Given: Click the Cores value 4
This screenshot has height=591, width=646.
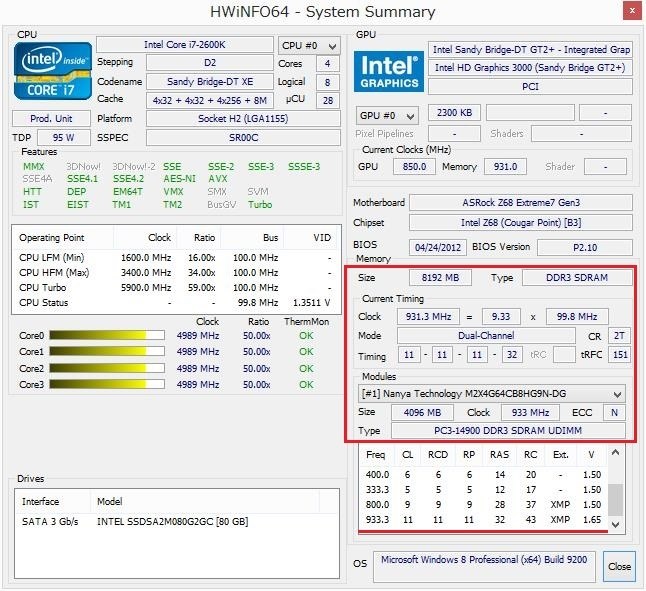Looking at the screenshot, I should click(328, 63).
